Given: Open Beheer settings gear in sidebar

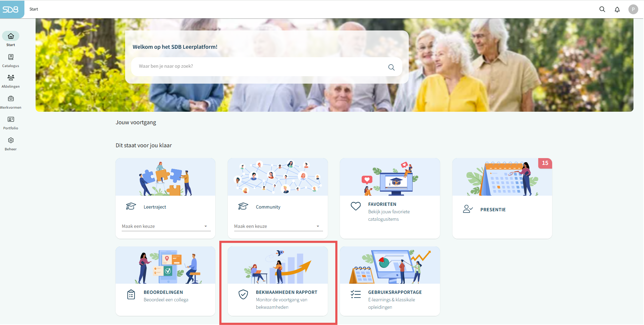Looking at the screenshot, I should click(11, 144).
